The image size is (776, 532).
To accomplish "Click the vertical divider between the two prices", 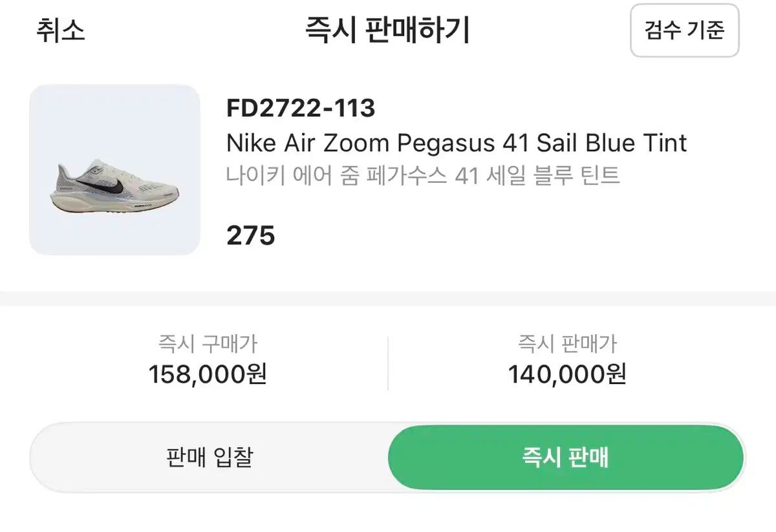I will [388, 363].
